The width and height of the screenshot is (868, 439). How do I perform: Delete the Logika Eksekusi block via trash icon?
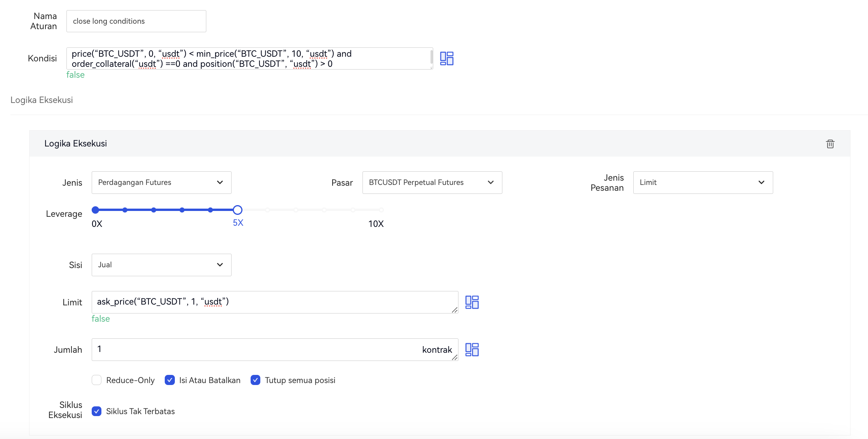[830, 144]
